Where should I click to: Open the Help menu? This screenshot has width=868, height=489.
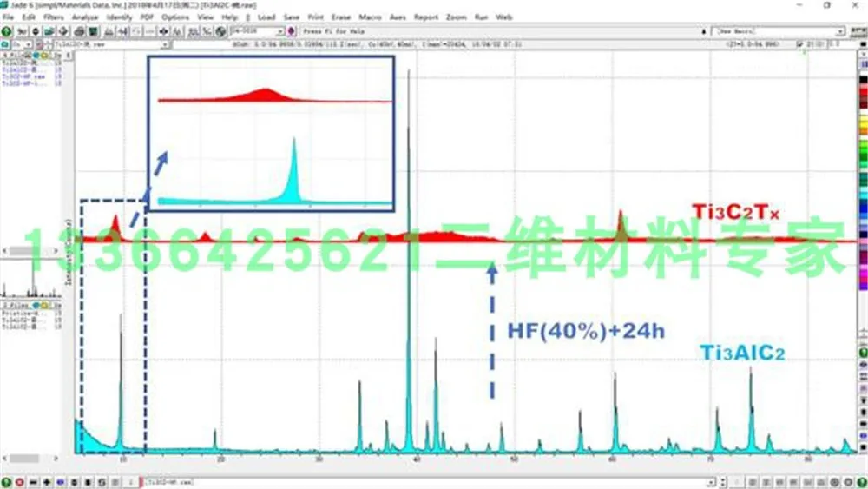tap(229, 17)
